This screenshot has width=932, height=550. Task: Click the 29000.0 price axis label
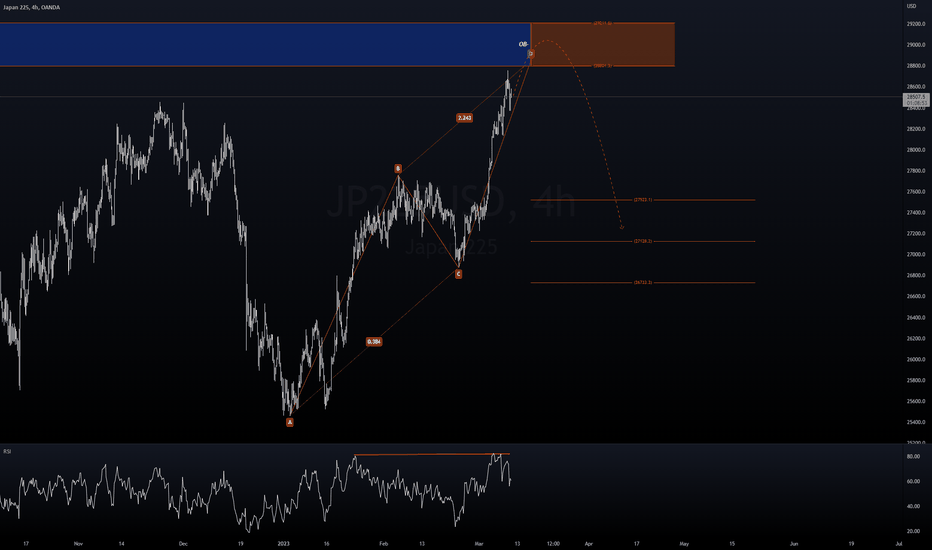(x=916, y=45)
